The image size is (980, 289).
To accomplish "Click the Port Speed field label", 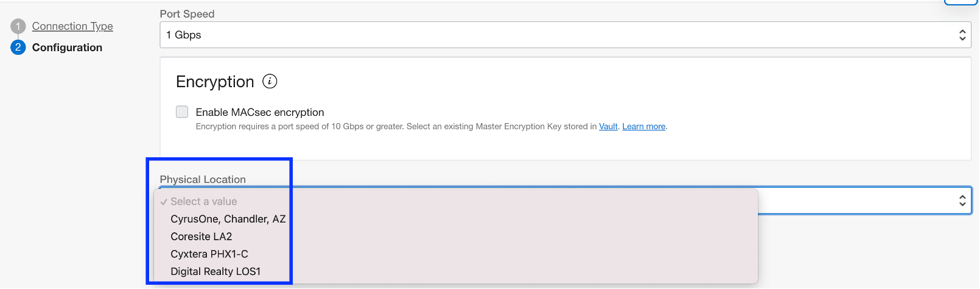I will (187, 14).
